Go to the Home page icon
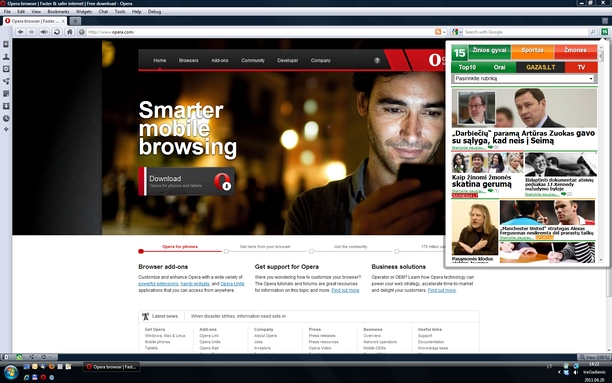Image resolution: width=612 pixels, height=383 pixels. pos(69,32)
